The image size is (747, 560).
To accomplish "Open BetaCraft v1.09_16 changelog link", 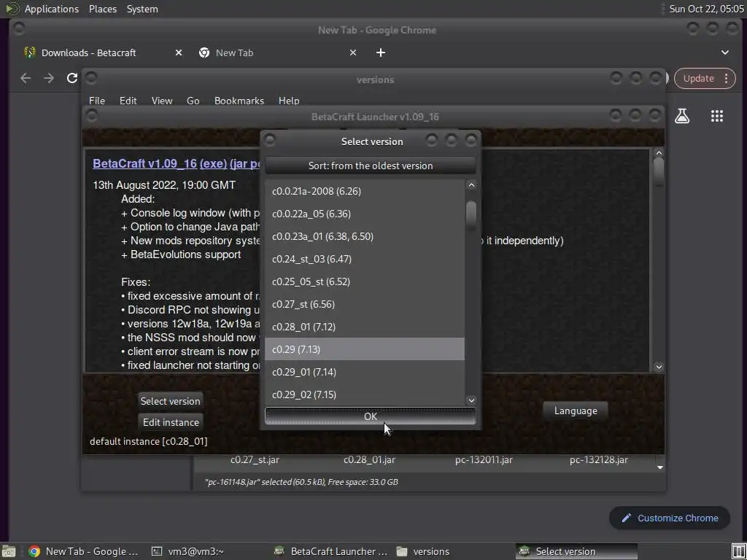I will click(145, 163).
